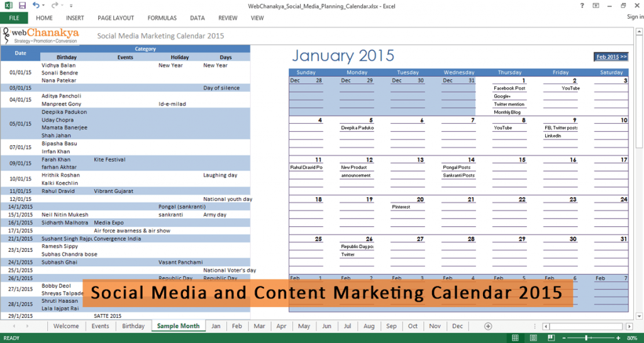Click the Feb 2015 >> navigation button

click(611, 57)
